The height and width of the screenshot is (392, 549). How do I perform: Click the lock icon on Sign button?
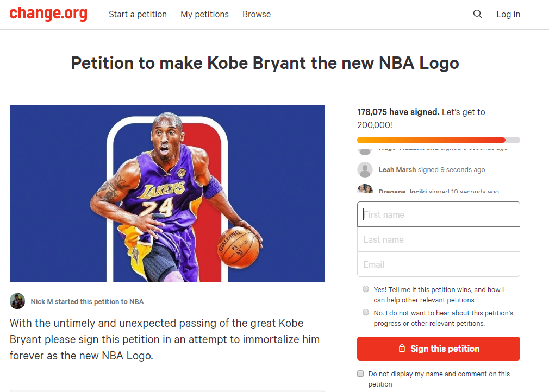pos(402,349)
